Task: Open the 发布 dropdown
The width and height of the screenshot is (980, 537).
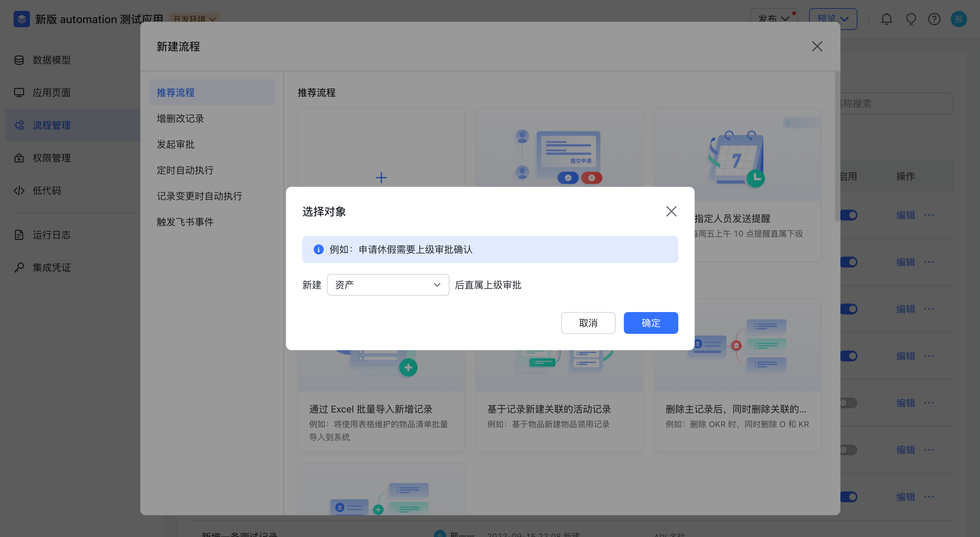Action: click(773, 19)
